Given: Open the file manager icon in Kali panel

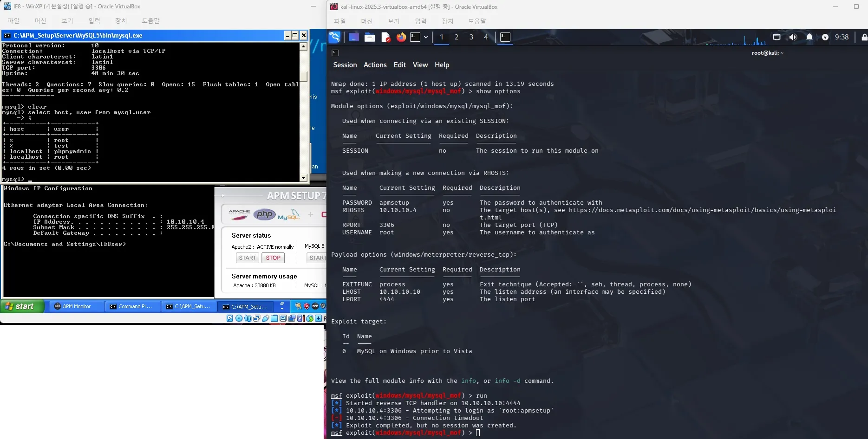Looking at the screenshot, I should [x=370, y=37].
